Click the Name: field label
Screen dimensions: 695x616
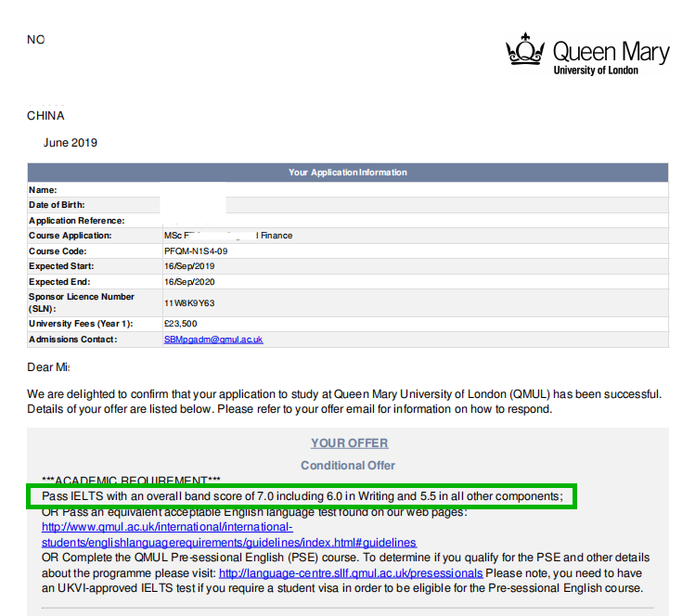coord(43,190)
